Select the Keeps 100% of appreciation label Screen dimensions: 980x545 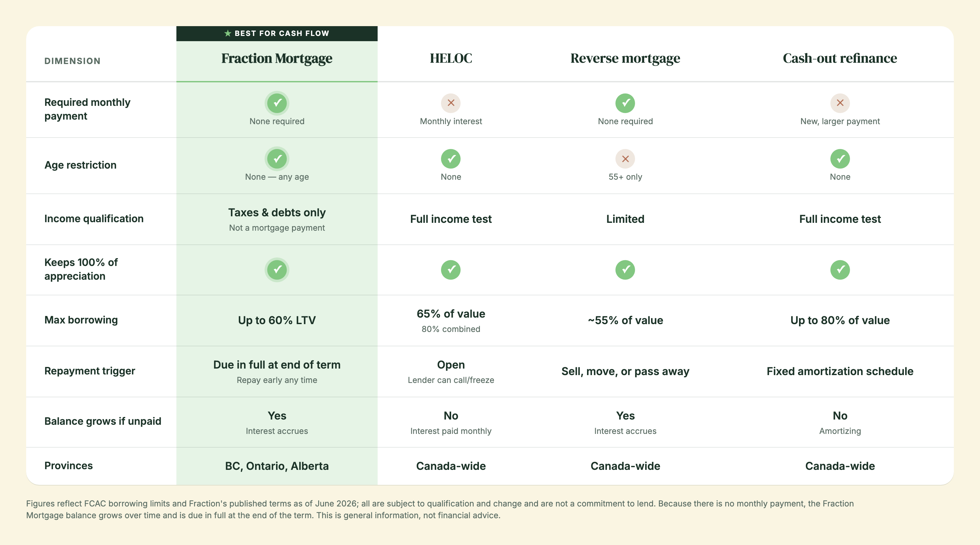coord(81,269)
